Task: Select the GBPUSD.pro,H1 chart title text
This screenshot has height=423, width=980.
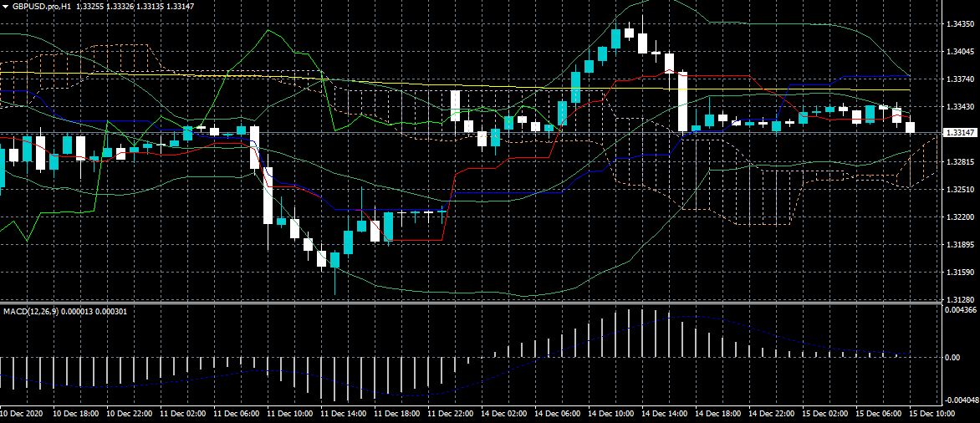Action: point(41,5)
